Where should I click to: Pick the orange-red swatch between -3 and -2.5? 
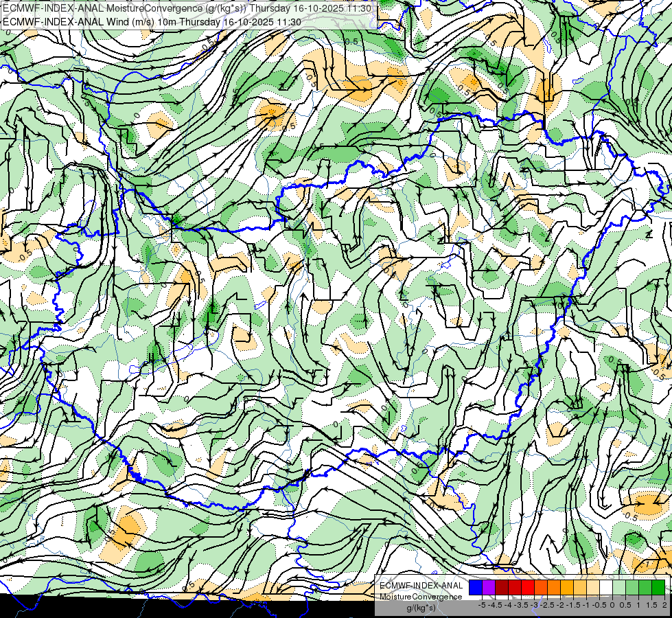(541, 587)
